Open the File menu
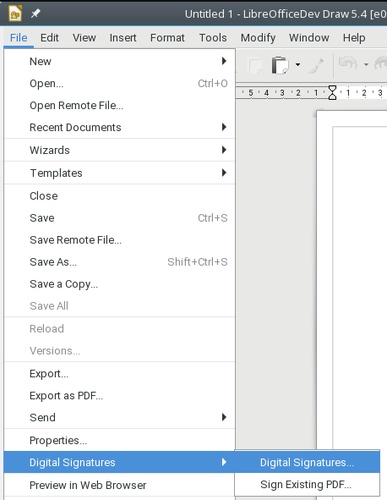Image resolution: width=387 pixels, height=500 pixels. (x=18, y=38)
